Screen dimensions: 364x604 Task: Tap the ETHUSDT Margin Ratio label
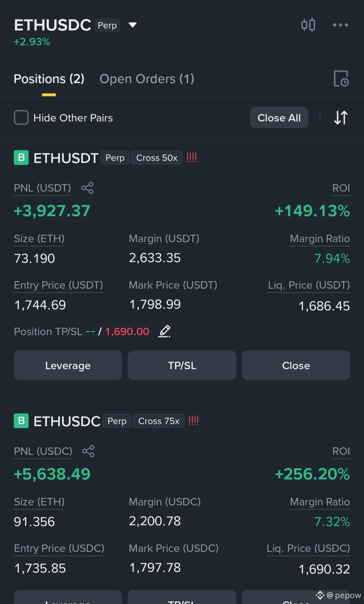320,239
